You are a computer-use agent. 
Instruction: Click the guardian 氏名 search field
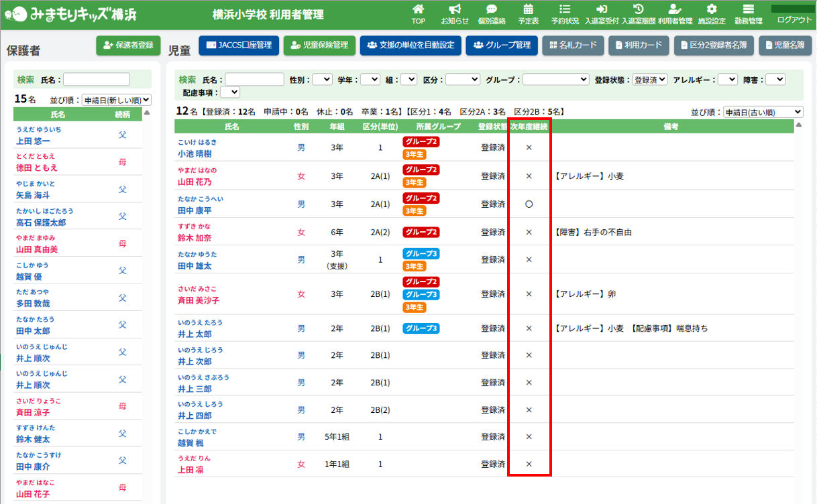97,79
